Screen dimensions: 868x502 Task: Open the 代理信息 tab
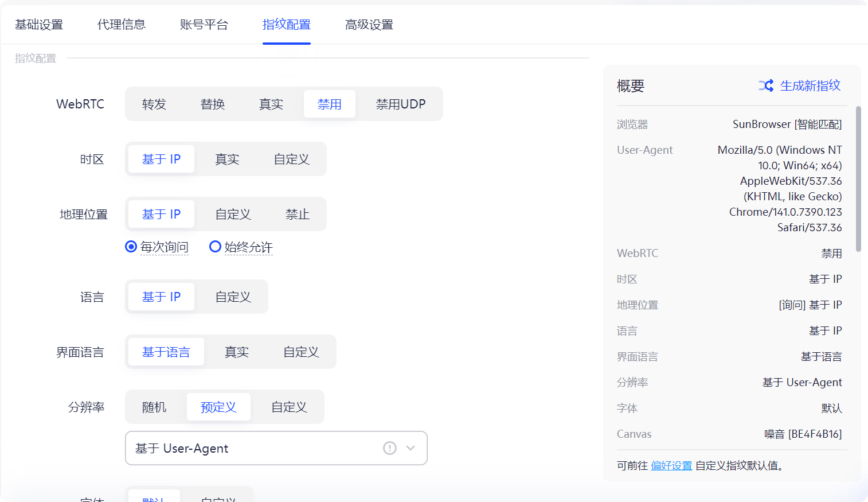(x=121, y=25)
